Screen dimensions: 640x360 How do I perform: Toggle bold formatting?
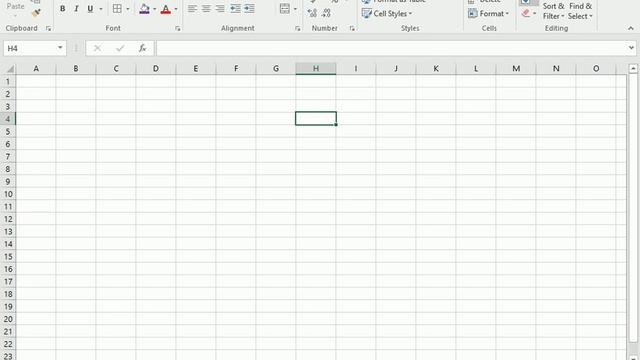pyautogui.click(x=62, y=9)
